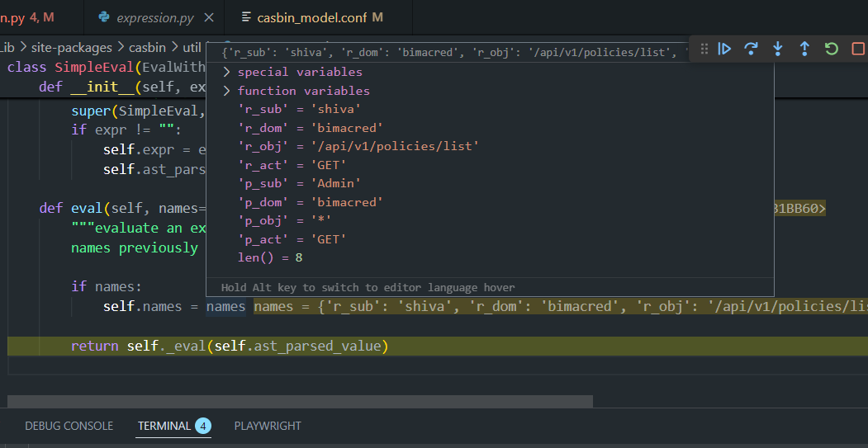Click the Python icon on expression.py tab

pyautogui.click(x=103, y=17)
